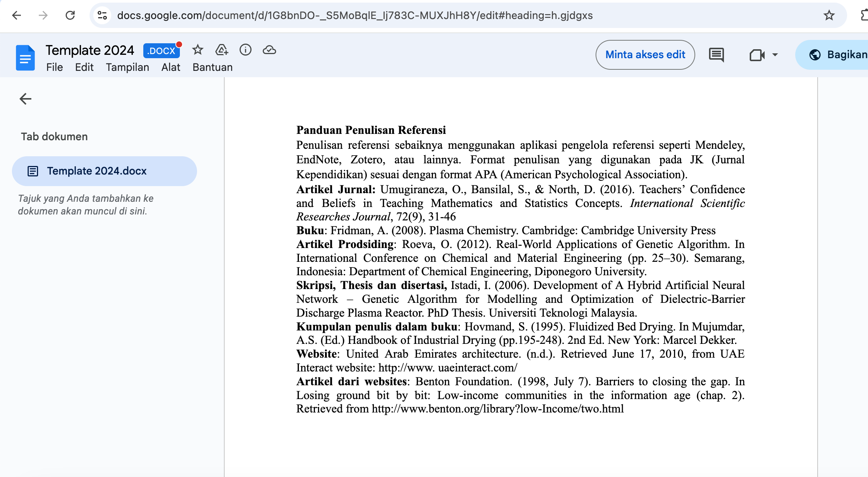Screen dimensions: 868x477
Task: Open the File menu
Action: (54, 67)
